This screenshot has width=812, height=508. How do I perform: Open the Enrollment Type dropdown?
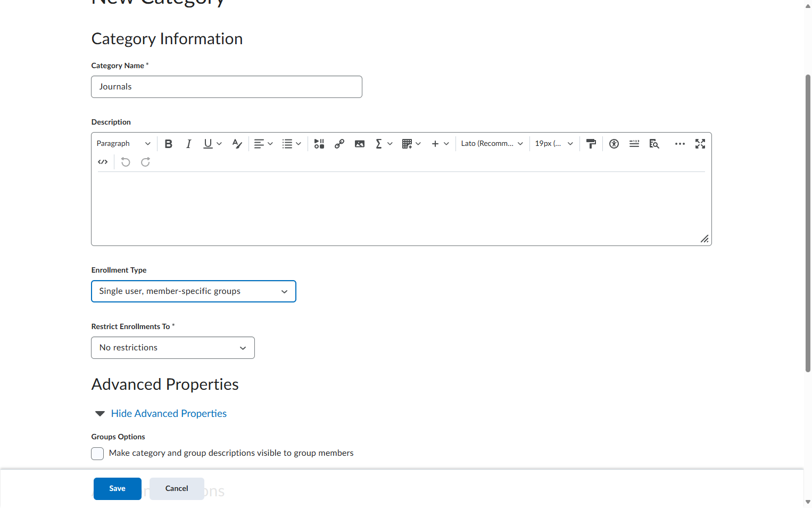click(194, 291)
